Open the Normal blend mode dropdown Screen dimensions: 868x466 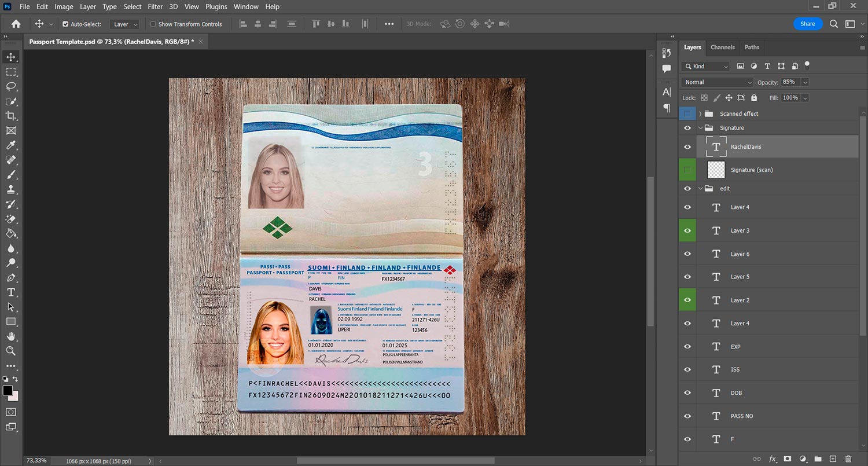718,82
